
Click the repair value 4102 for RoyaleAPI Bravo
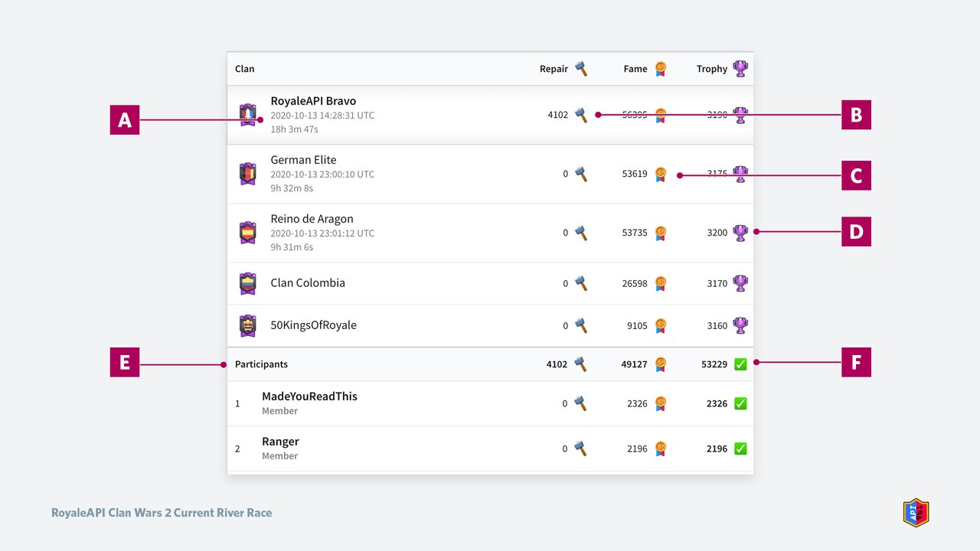(558, 115)
